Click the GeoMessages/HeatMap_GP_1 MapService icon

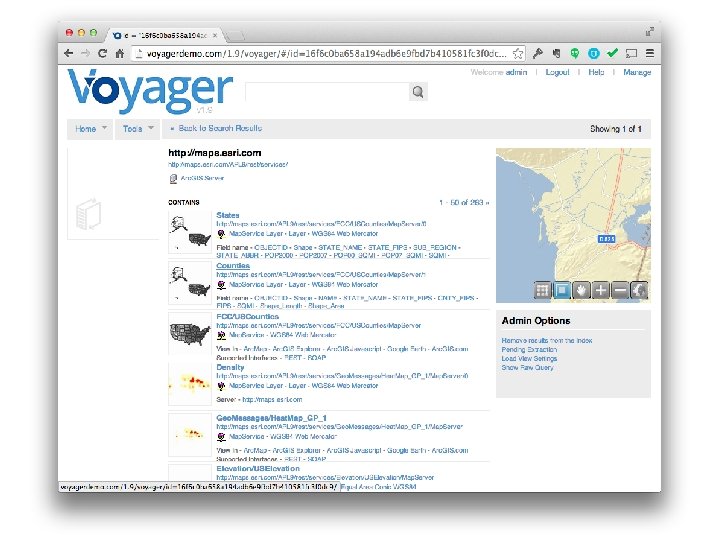221,437
